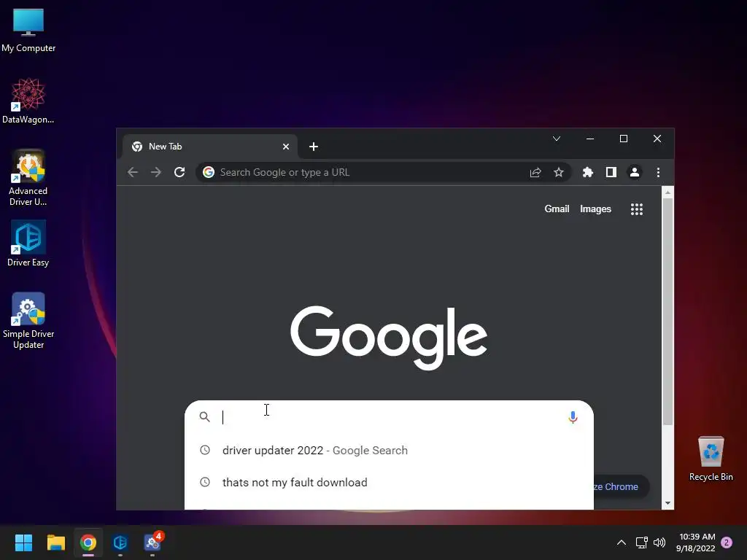Click the scrollbar up arrow

pyautogui.click(x=668, y=192)
